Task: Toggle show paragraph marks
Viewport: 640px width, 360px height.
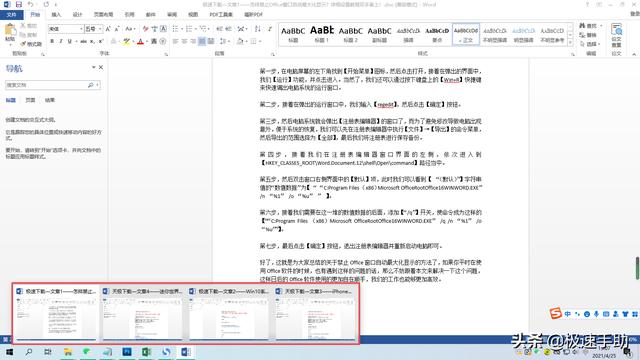Action: [x=270, y=29]
